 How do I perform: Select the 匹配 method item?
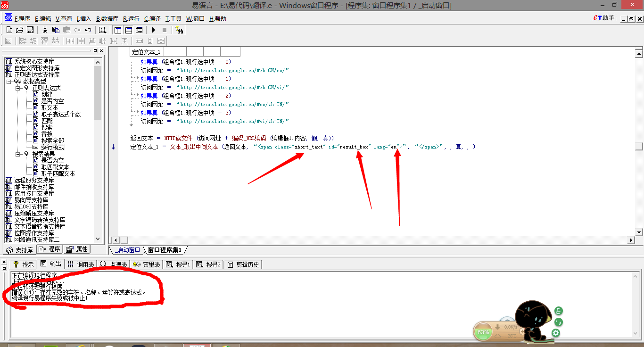(47, 121)
